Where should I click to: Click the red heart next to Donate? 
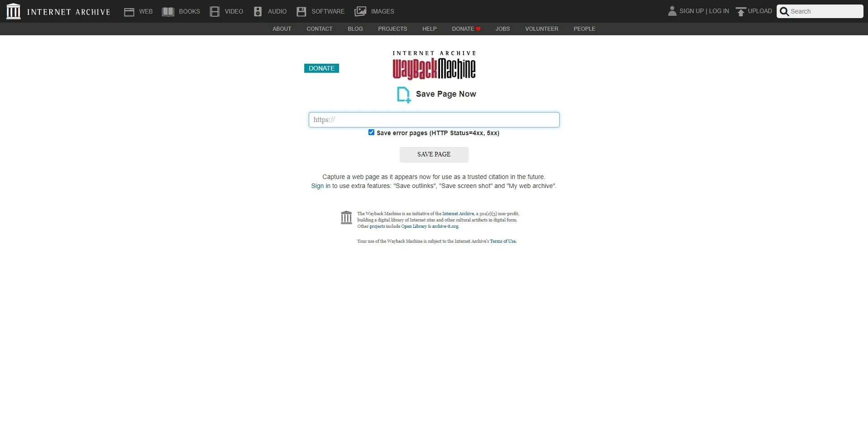point(478,29)
